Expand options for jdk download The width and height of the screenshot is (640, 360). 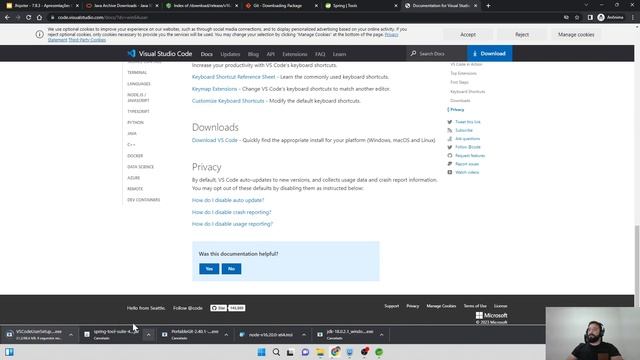pos(381,335)
